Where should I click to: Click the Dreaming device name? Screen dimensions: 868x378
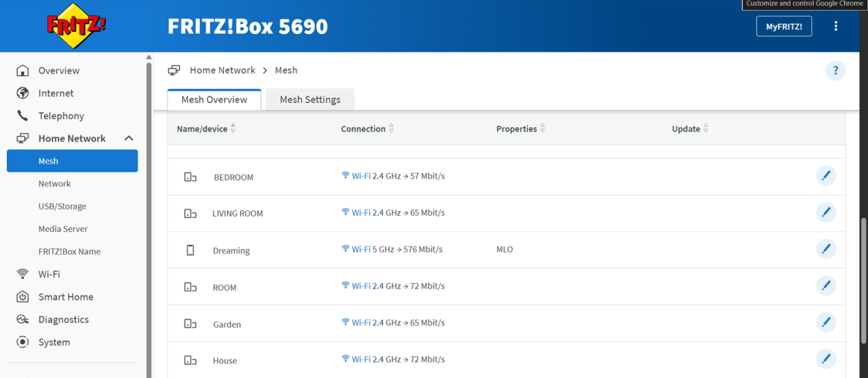[x=231, y=251]
